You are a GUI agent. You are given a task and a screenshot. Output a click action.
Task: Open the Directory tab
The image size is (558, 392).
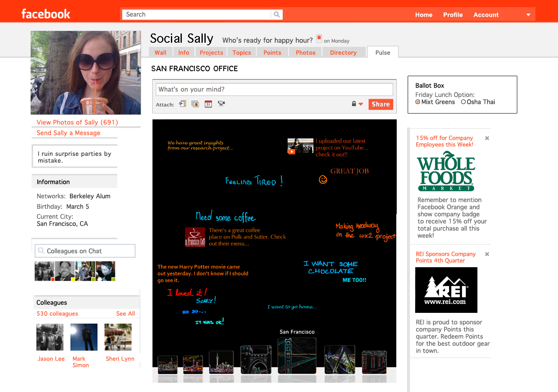point(343,53)
